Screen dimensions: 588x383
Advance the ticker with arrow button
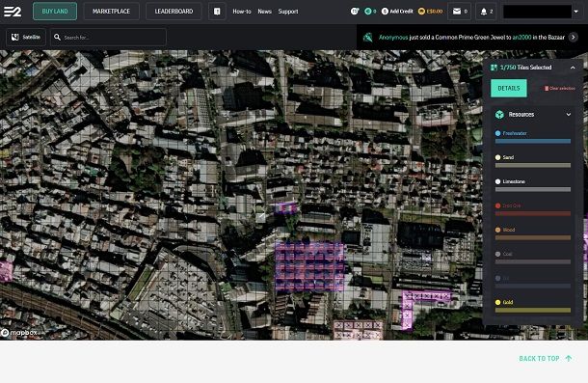coord(573,38)
